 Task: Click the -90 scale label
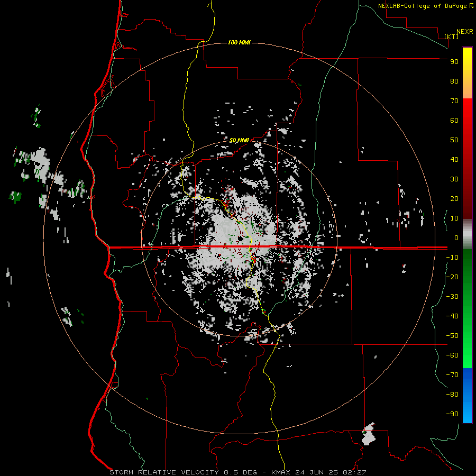click(452, 414)
